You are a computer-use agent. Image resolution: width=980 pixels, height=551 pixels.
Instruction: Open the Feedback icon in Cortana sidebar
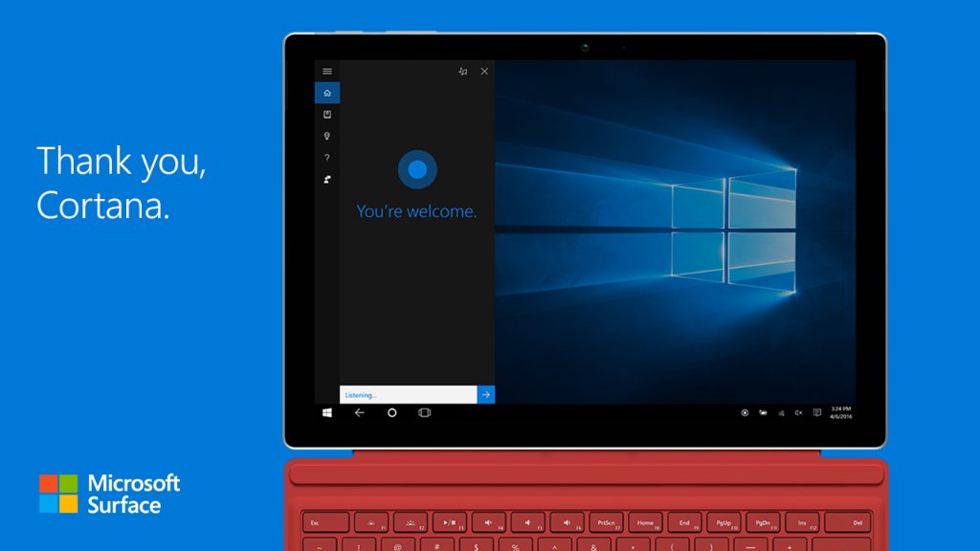click(327, 179)
